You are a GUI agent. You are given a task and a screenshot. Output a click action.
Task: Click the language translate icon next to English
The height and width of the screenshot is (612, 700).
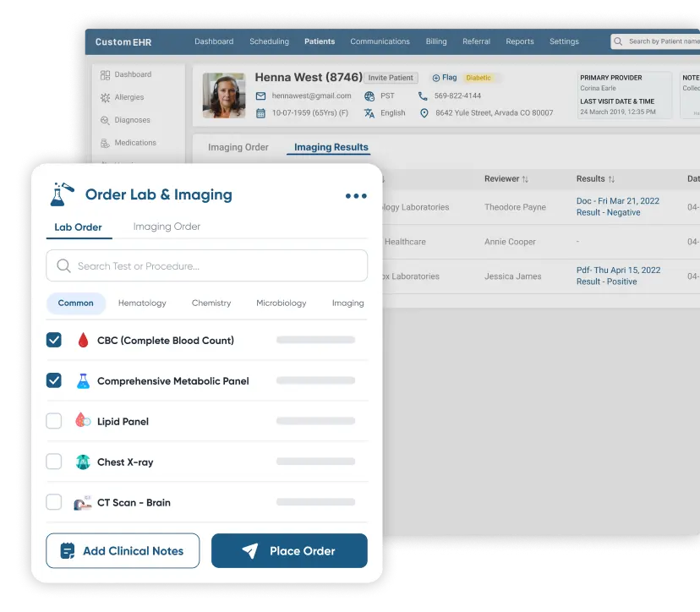pos(369,113)
